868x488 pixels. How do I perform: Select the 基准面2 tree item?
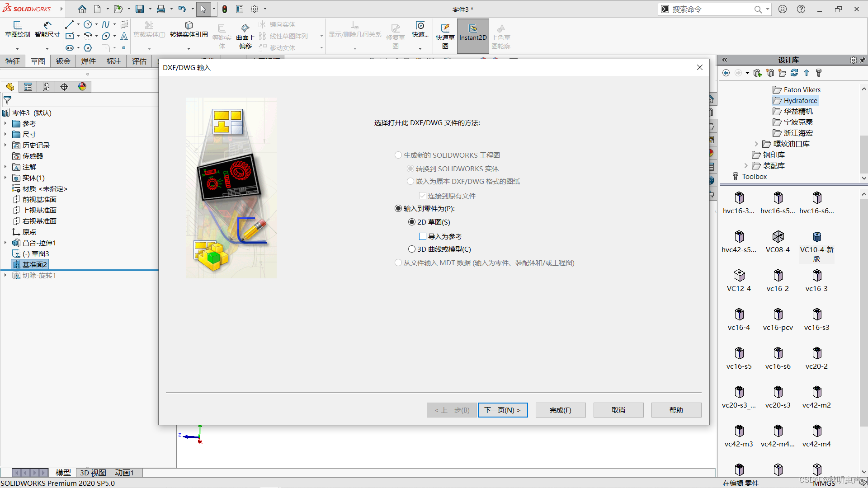point(30,264)
